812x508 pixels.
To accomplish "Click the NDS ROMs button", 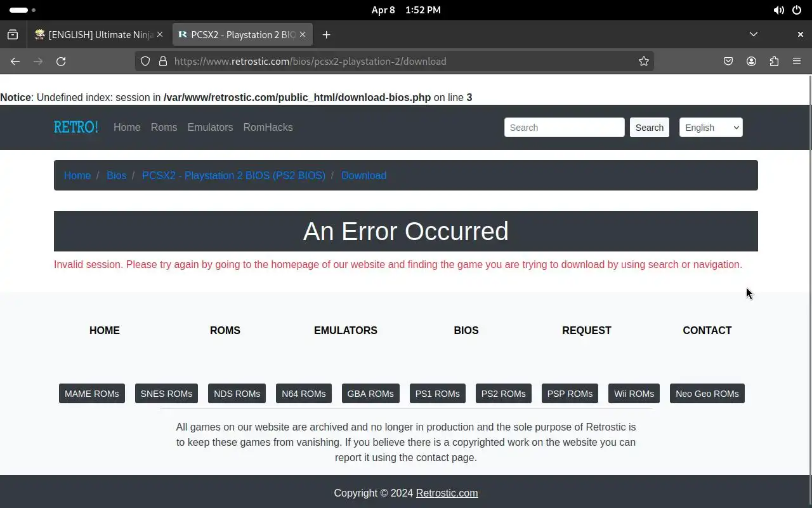I will pos(237,394).
